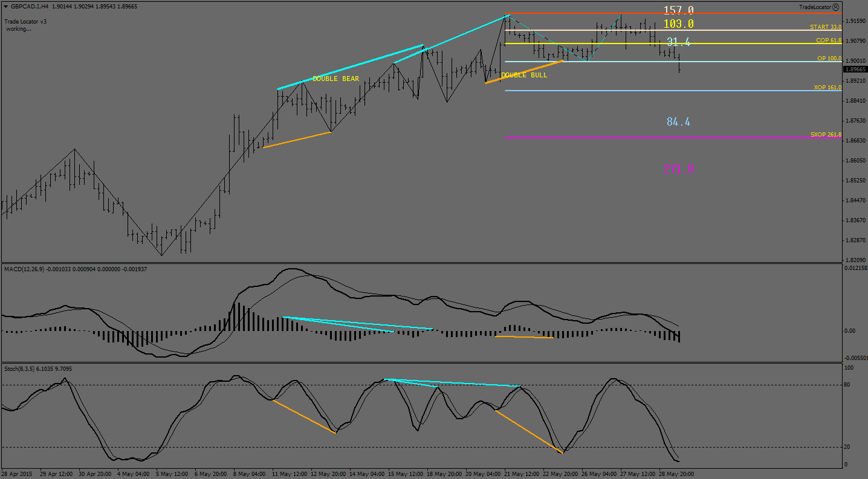The width and height of the screenshot is (868, 479).
Task: Click the Stoch(8,3,5) indicator label
Action: (x=21, y=368)
